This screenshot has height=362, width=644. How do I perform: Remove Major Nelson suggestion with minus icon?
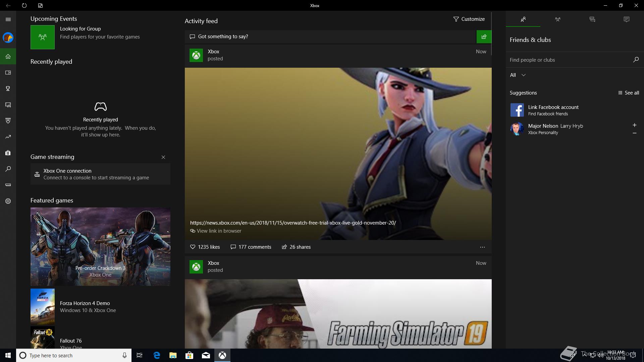pos(634,133)
